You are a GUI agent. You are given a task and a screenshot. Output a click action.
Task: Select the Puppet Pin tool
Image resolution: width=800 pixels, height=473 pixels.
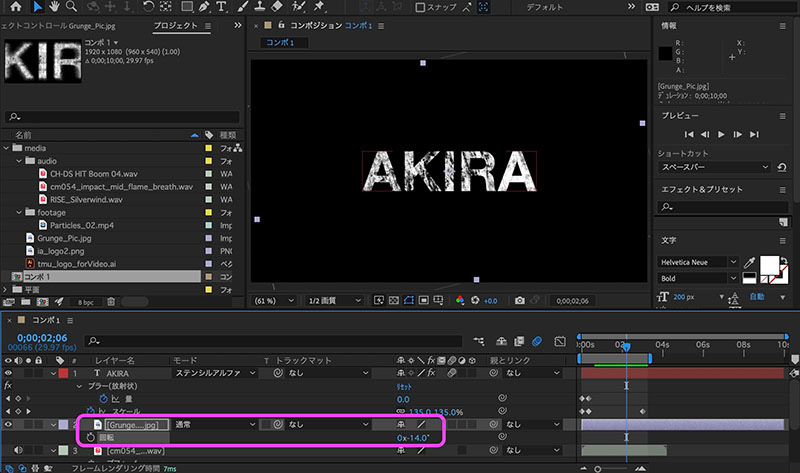click(319, 7)
